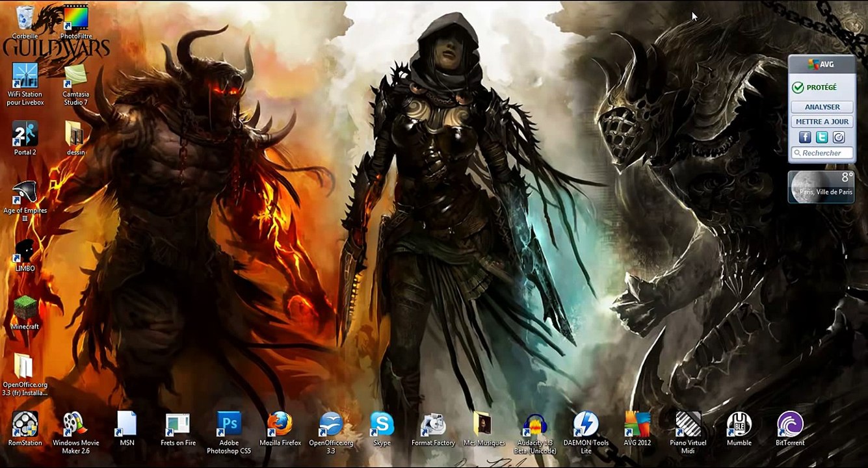Open the Twitter icon in AVG gadget
868x468 pixels.
point(822,137)
